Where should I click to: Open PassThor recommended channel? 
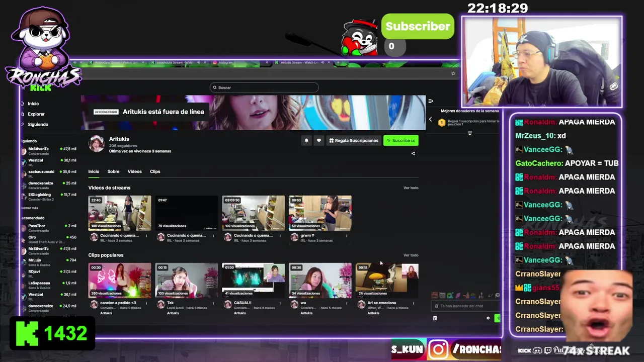point(49,228)
